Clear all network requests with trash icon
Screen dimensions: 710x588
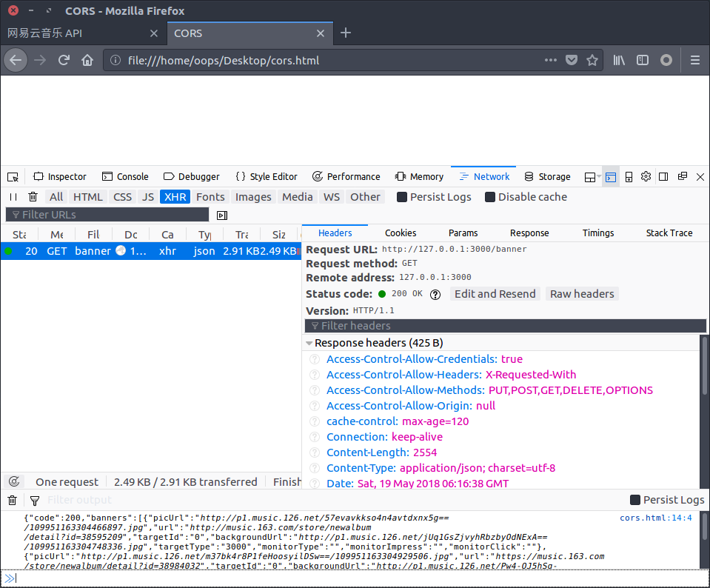(31, 196)
